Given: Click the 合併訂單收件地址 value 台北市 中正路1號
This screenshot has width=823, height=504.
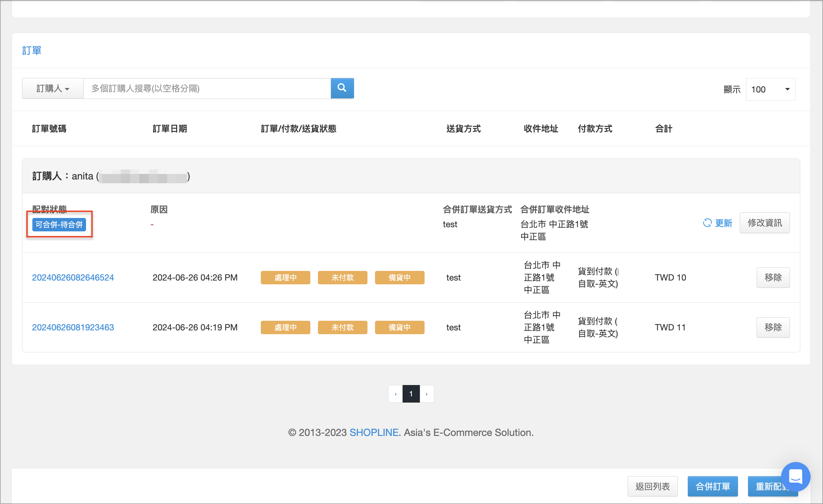Looking at the screenshot, I should 554,230.
